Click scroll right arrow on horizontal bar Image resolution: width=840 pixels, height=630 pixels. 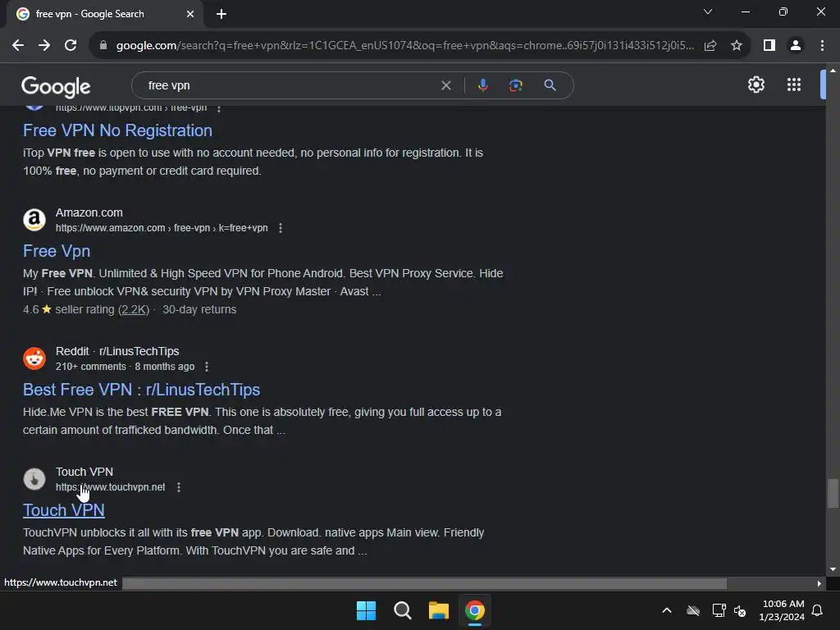tap(819, 583)
